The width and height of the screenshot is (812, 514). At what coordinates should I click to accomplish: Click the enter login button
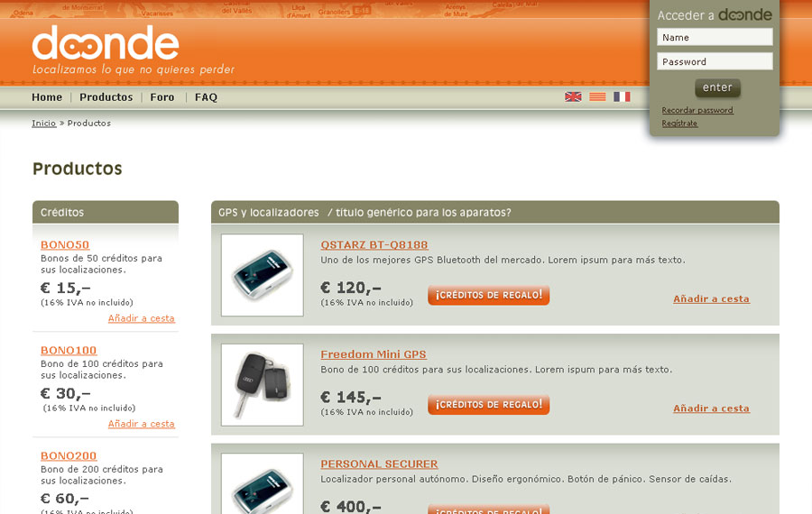click(717, 88)
